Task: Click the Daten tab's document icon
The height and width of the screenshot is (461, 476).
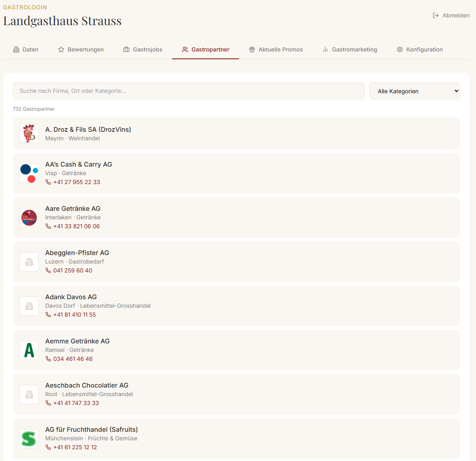Action: [x=16, y=49]
